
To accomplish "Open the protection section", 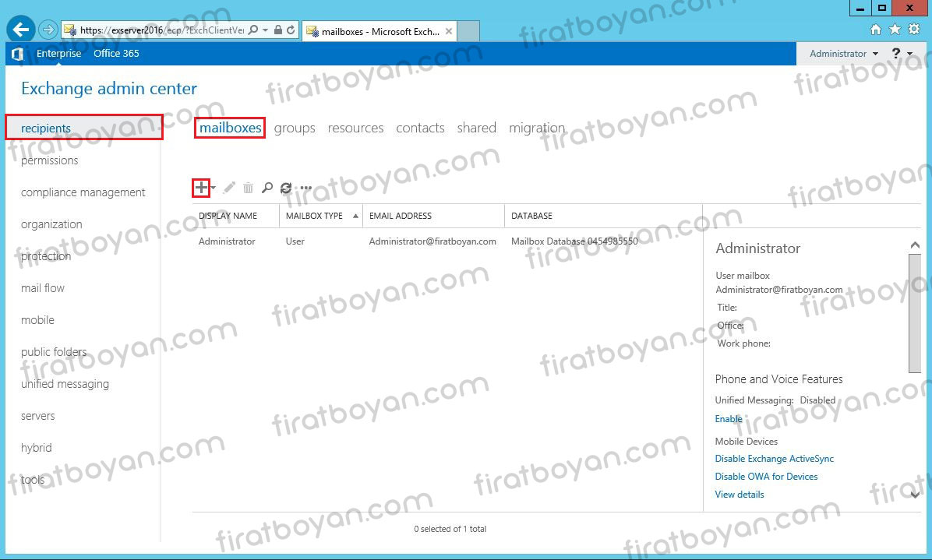I will [46, 256].
